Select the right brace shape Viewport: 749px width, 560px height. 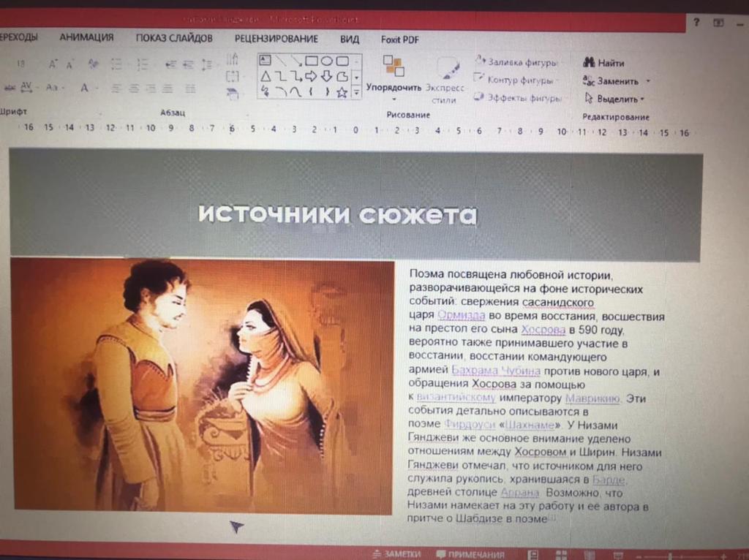pos(327,91)
